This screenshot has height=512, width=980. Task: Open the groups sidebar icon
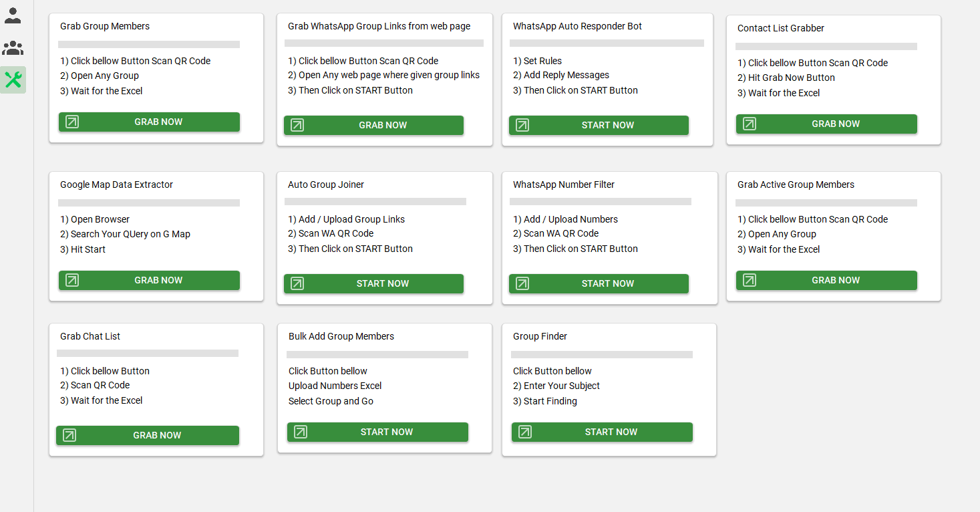(13, 47)
